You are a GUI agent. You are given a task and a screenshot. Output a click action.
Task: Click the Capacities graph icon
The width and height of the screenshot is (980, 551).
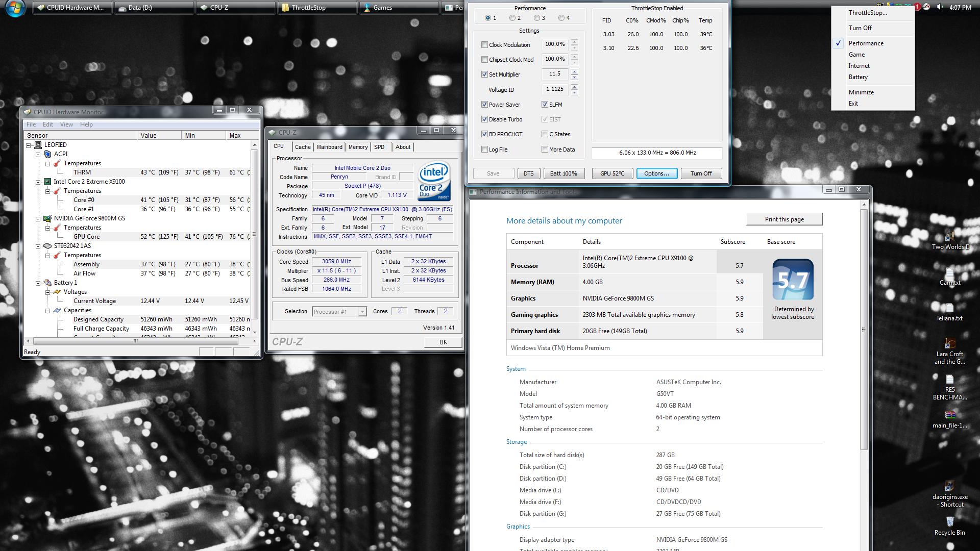coord(57,310)
